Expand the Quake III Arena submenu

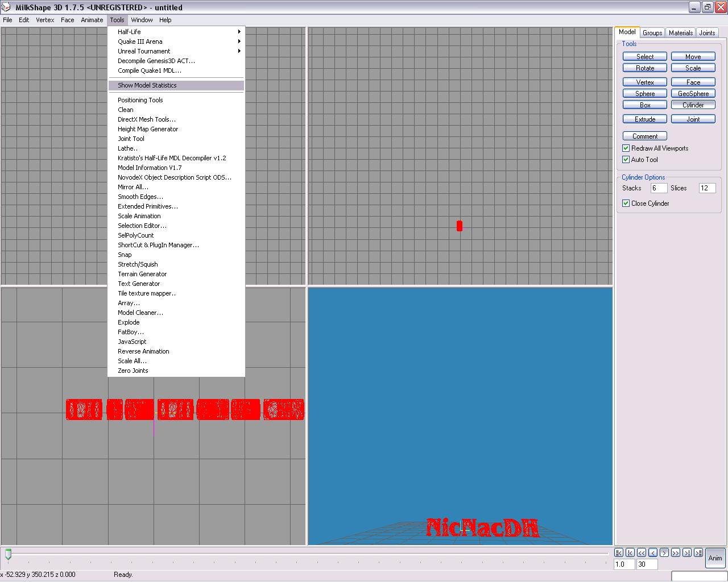point(176,41)
